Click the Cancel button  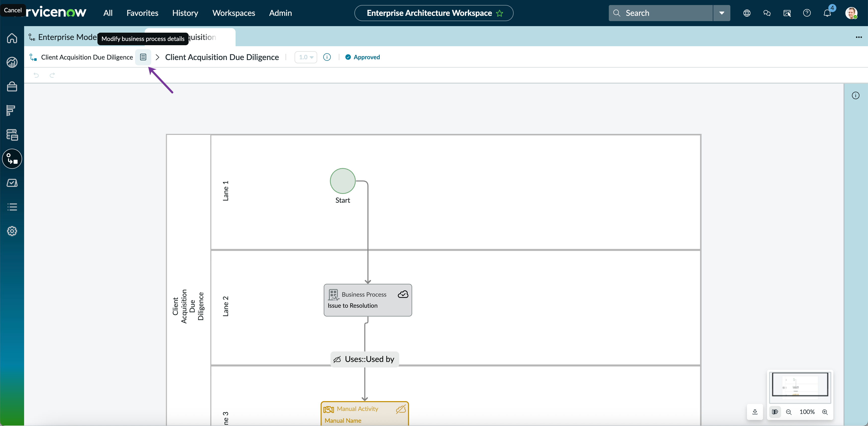13,10
